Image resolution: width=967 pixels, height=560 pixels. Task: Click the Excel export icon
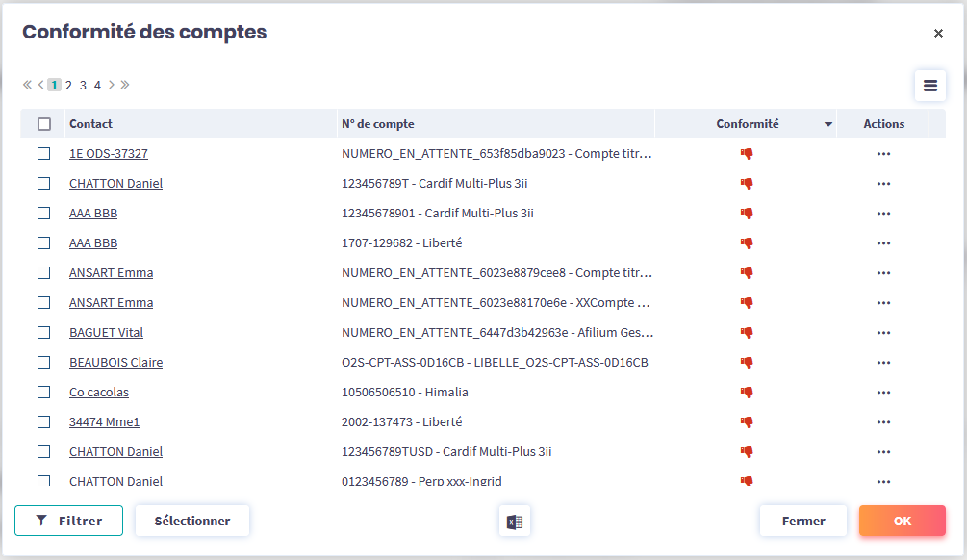pyautogui.click(x=515, y=522)
